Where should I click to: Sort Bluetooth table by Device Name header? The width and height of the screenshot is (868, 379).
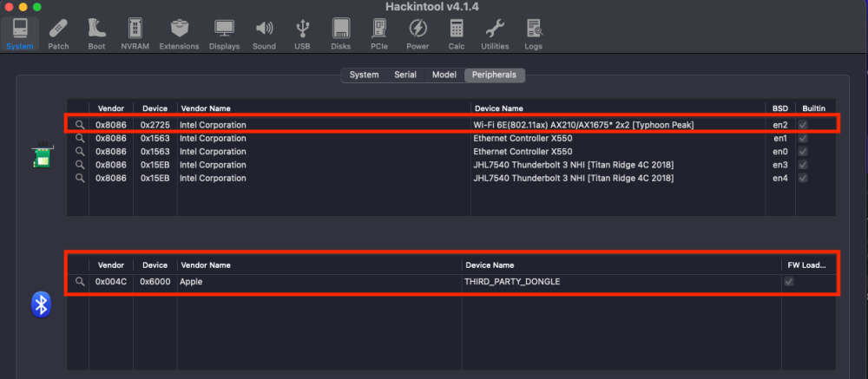(621, 265)
